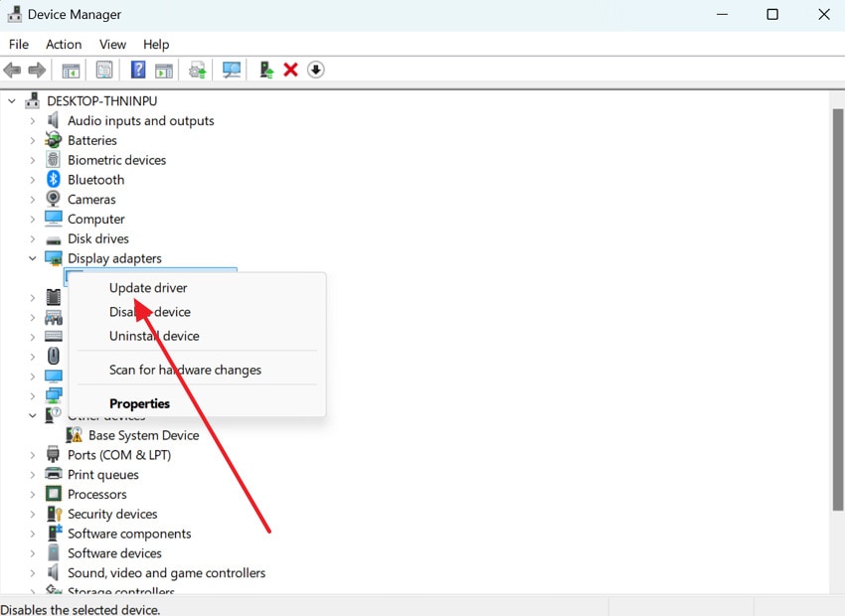The image size is (845, 616).
Task: Click the DESKTOP-THNINPU computer node icon
Action: (x=33, y=100)
